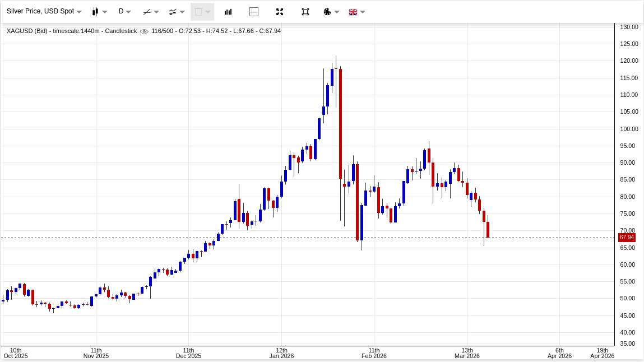The width and height of the screenshot is (644, 362).
Task: Expand the indicators dropdown arrow
Action: tap(182, 12)
